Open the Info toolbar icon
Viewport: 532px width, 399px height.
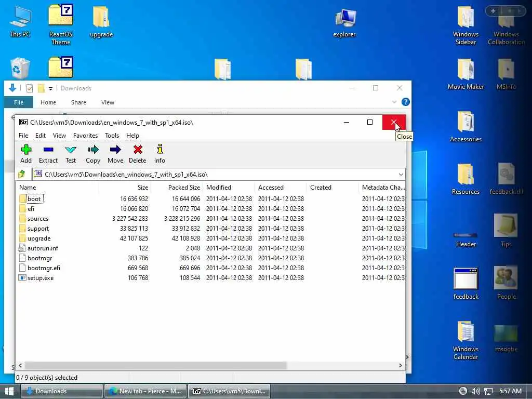tap(159, 154)
